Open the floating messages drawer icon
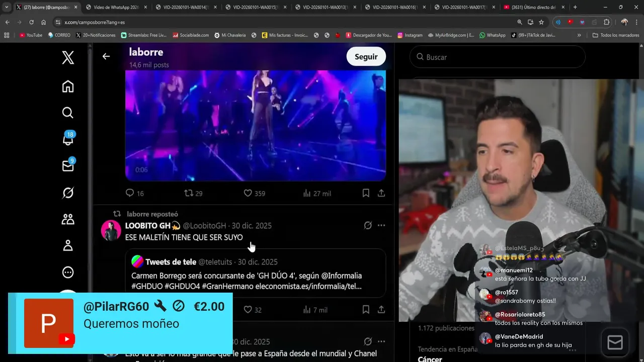Image resolution: width=644 pixels, height=362 pixels. [x=615, y=342]
